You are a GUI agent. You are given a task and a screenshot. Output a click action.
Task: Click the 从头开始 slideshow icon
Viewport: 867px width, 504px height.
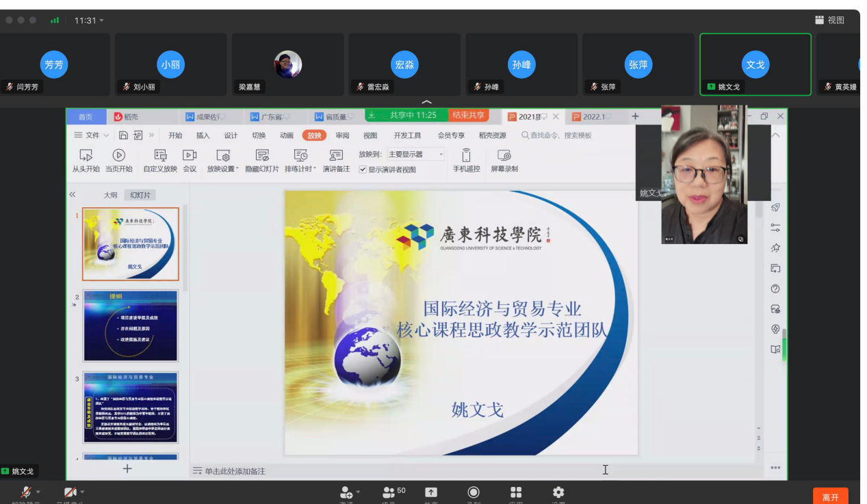pos(86,156)
